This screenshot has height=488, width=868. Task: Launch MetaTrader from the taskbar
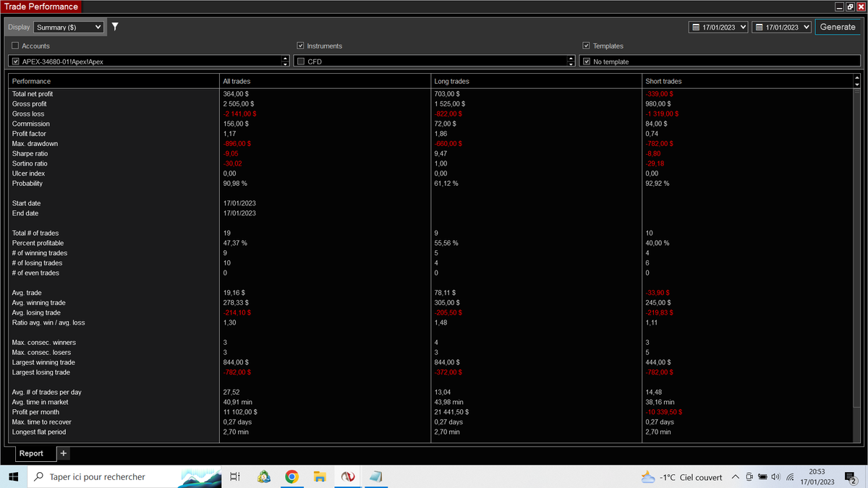point(264,476)
